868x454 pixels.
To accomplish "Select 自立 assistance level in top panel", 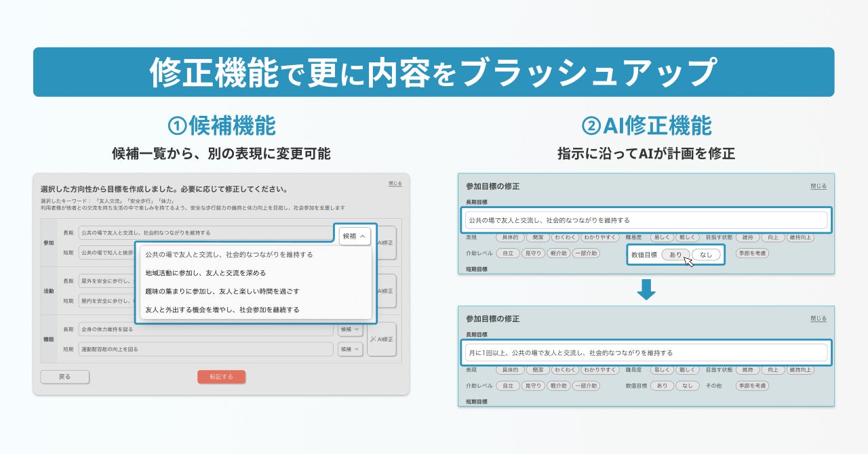I will click(508, 253).
